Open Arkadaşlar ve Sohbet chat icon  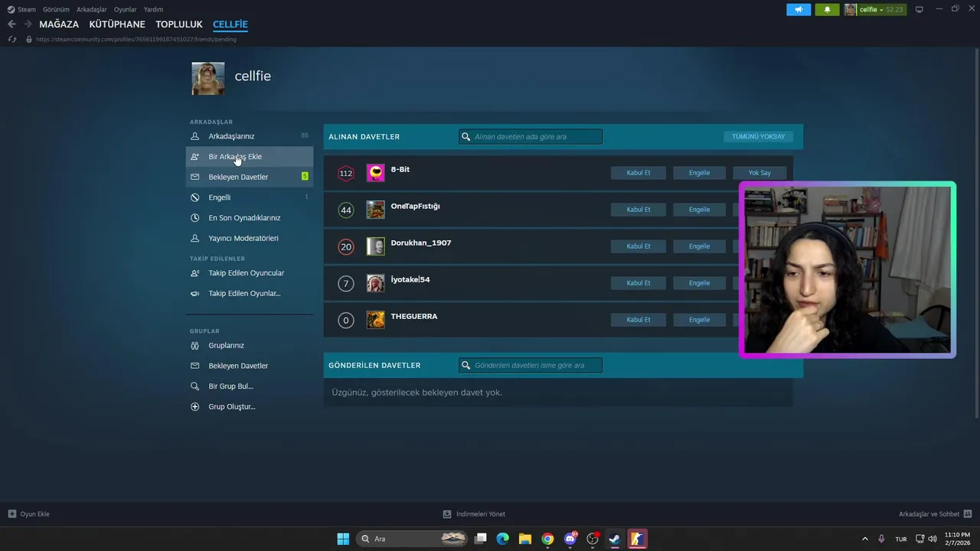[x=968, y=514]
